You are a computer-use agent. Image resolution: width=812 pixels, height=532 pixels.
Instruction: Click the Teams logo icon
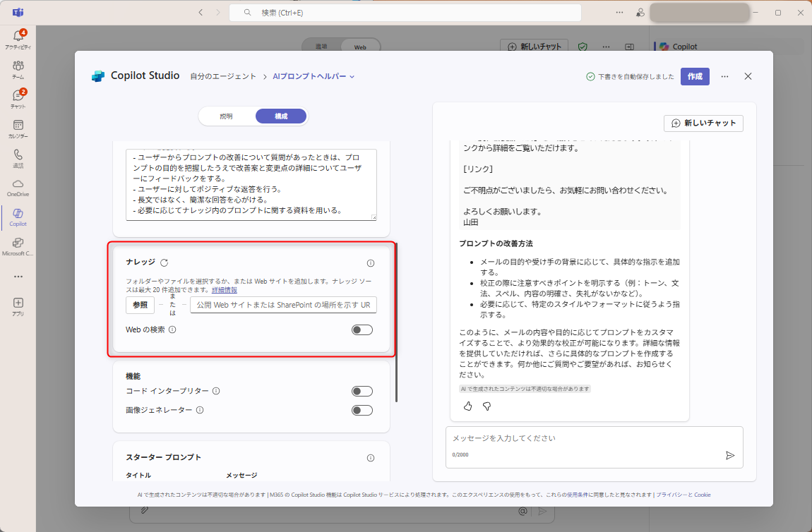pyautogui.click(x=18, y=13)
